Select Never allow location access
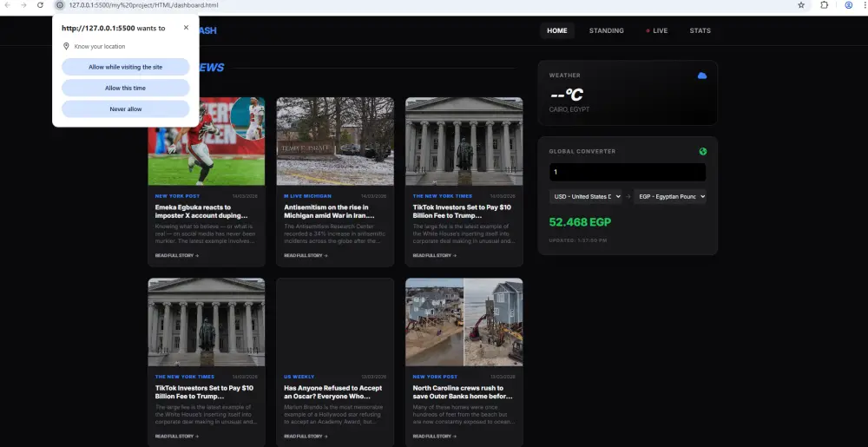 click(x=126, y=109)
